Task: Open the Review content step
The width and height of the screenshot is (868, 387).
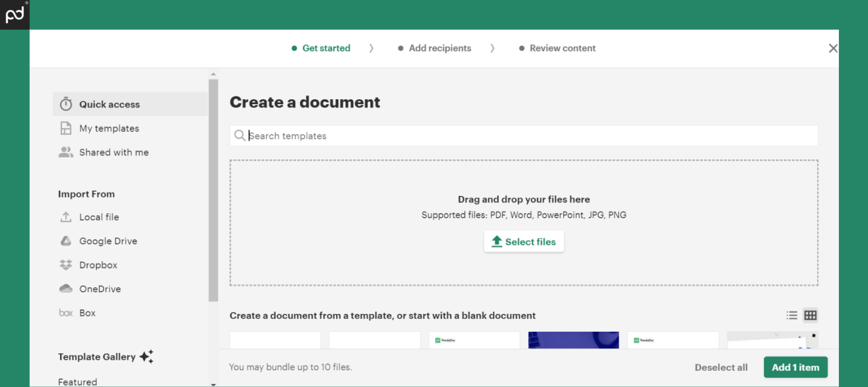Action: pos(562,48)
